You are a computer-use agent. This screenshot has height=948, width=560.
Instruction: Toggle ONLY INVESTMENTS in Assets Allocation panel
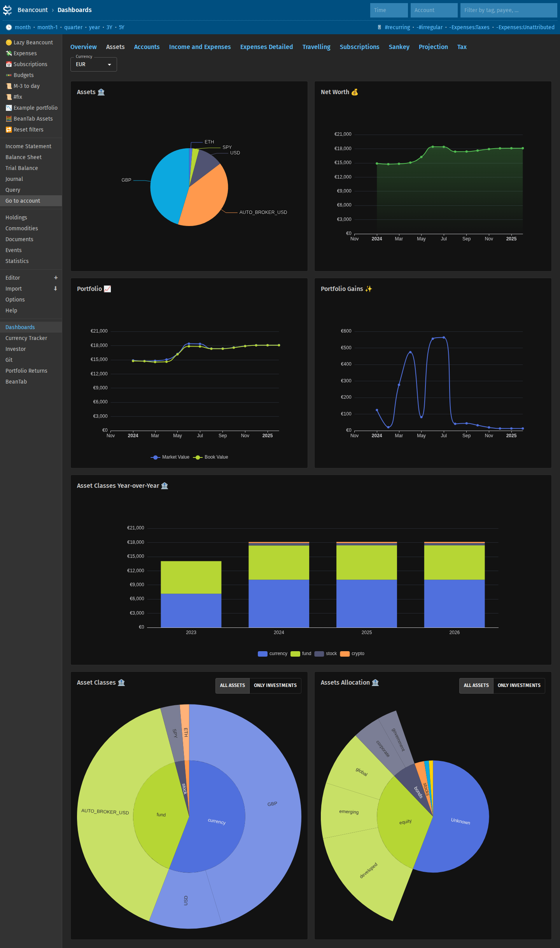point(519,685)
